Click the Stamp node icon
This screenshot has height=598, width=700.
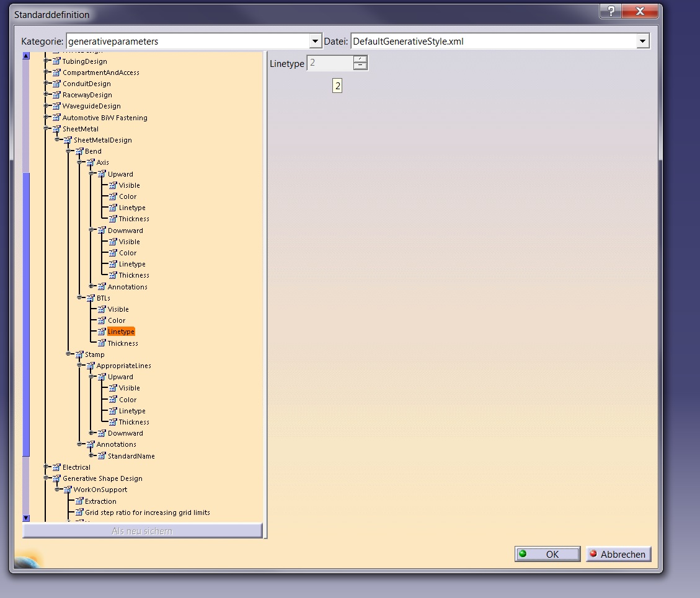pyautogui.click(x=79, y=354)
